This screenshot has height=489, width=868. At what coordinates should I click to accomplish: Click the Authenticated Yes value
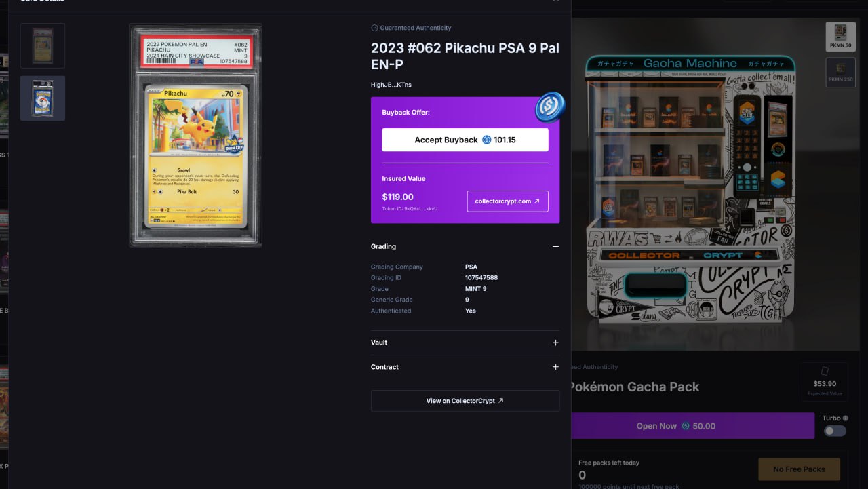click(x=471, y=311)
